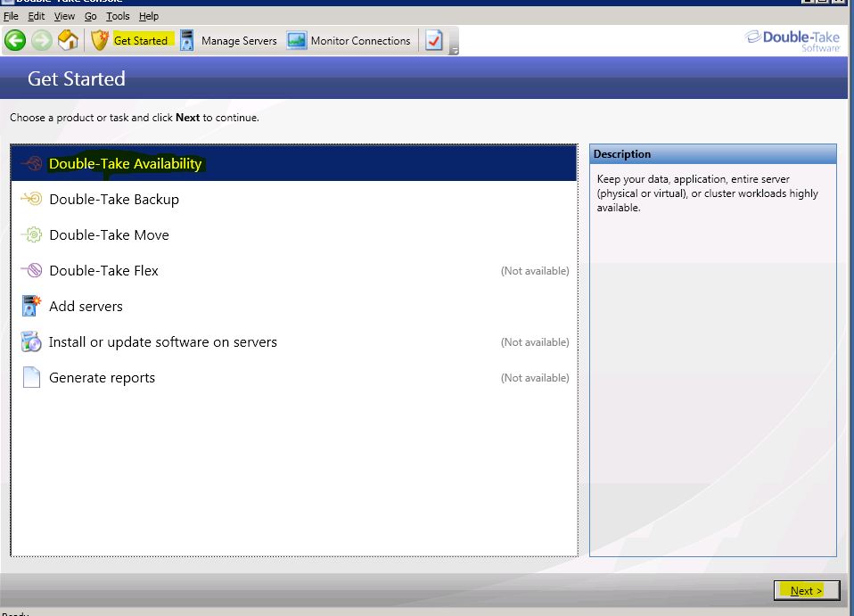Click the greyed Forward arrow icon
Screen dimensions: 854x616
point(41,40)
